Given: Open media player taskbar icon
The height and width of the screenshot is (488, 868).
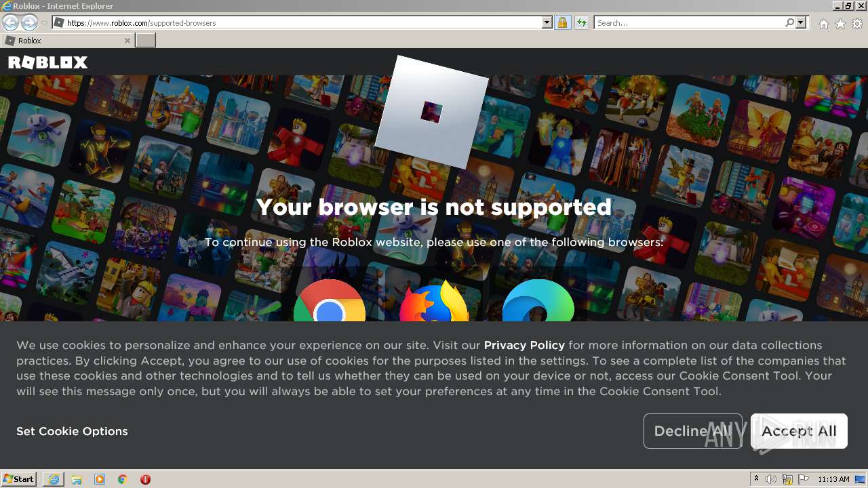Looking at the screenshot, I should (100, 479).
